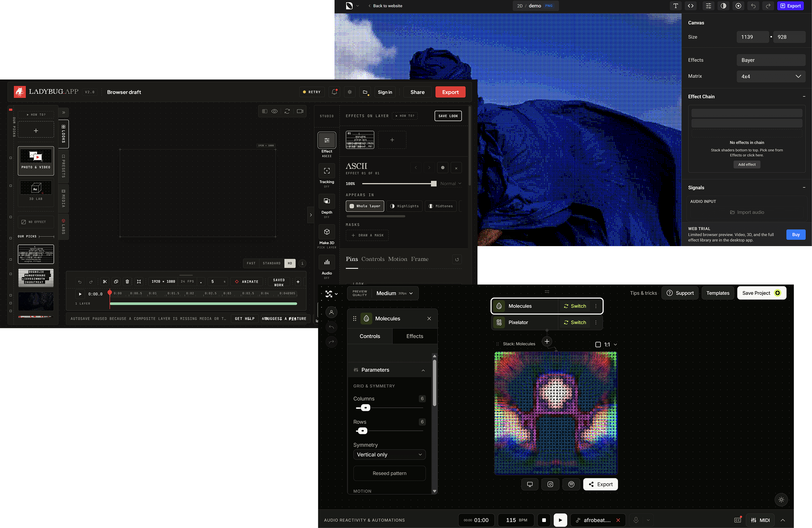Expand the audio bar with the up chevron
This screenshot has height=528, width=812.
[x=783, y=520]
